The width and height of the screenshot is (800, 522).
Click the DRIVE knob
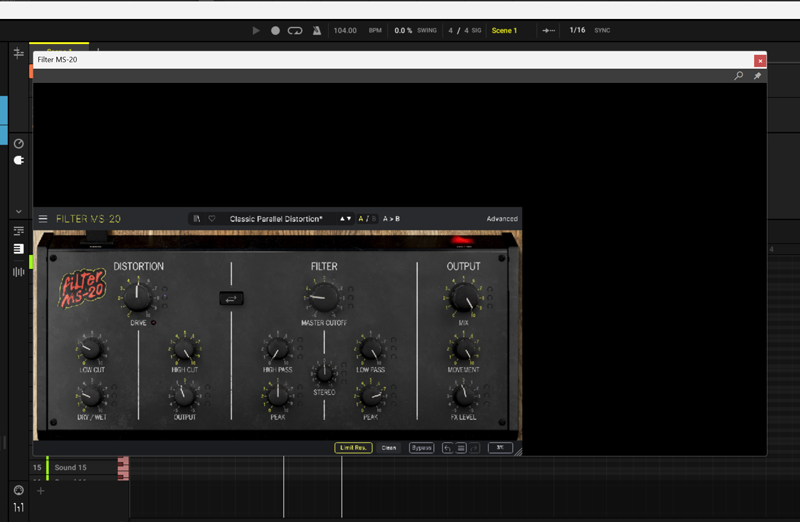coord(137,296)
